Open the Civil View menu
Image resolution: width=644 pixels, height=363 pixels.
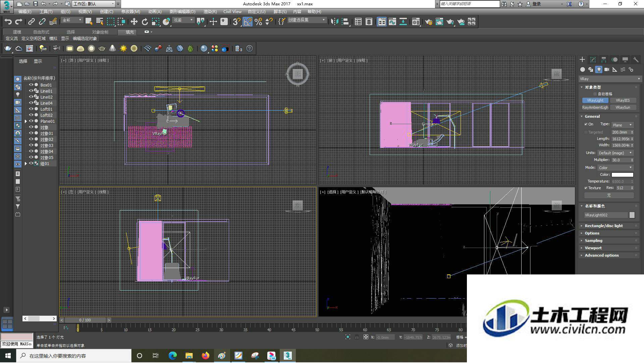pos(232,12)
